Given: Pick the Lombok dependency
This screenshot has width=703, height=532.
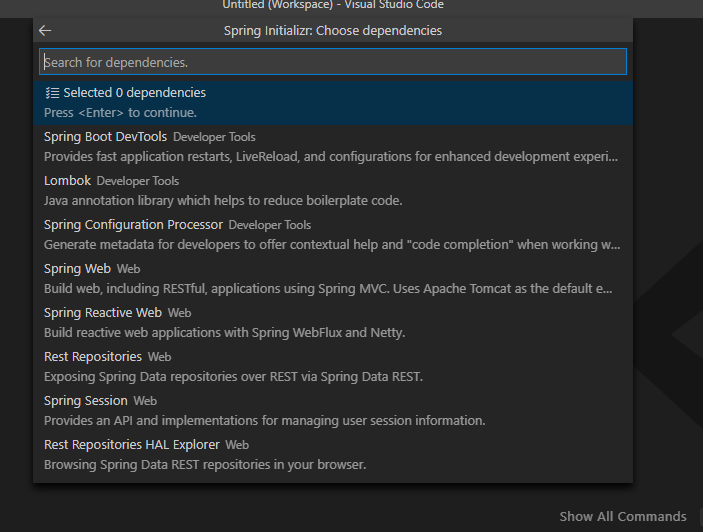Looking at the screenshot, I should 333,190.
